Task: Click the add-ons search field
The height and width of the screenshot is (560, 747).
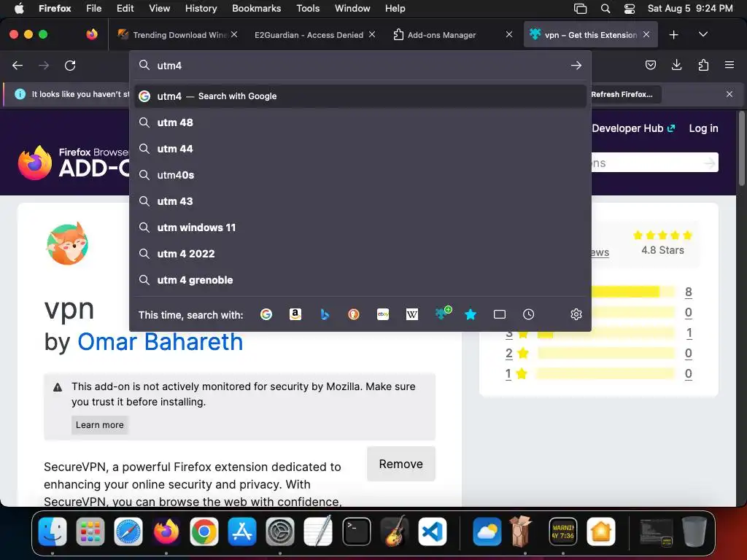Action: coord(648,163)
